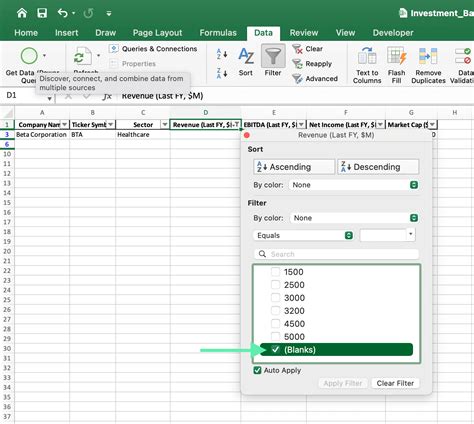Open the Home ribbon tab
Image resolution: width=474 pixels, height=424 pixels.
click(x=26, y=33)
